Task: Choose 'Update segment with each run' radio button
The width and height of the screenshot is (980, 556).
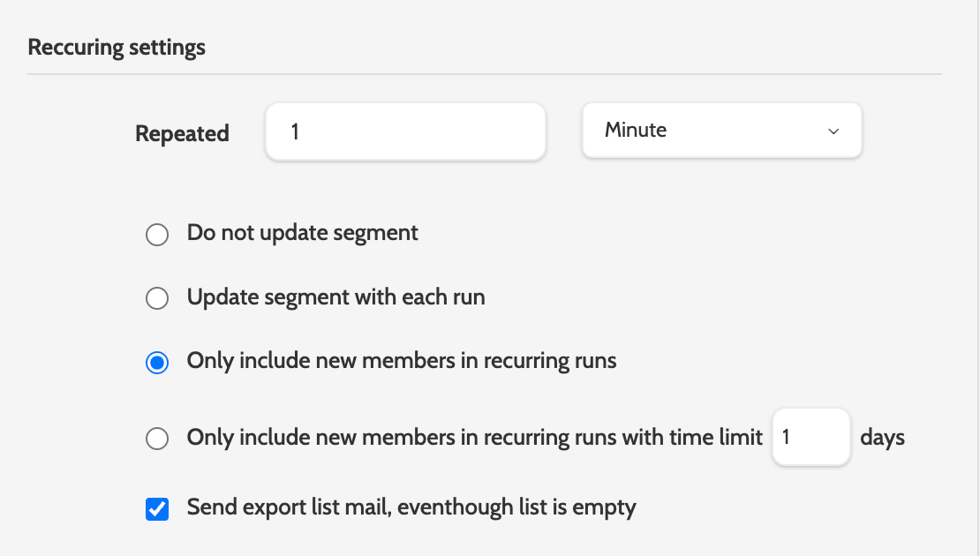Action: coord(157,299)
